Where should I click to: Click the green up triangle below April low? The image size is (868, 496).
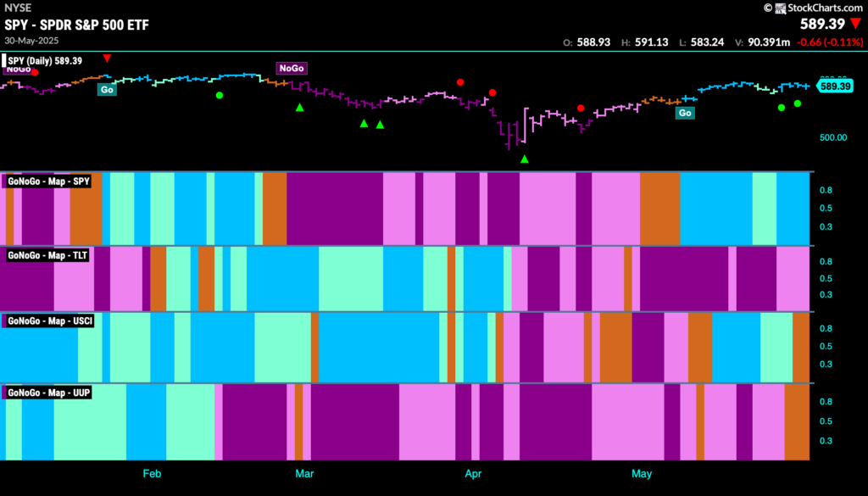524,159
